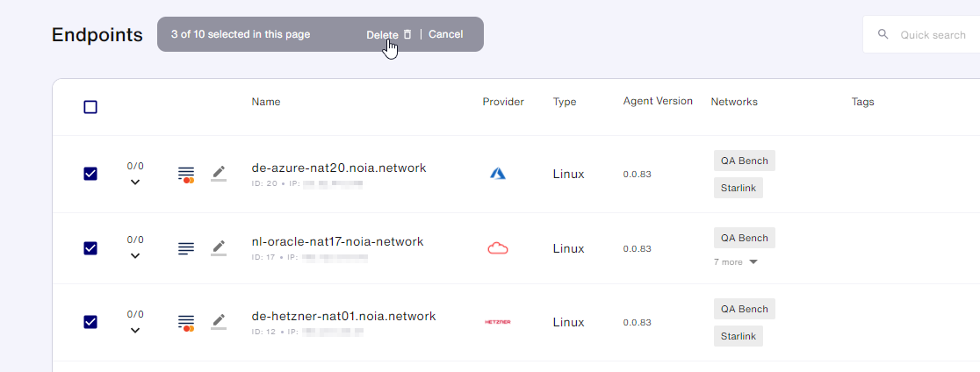
Task: Click the 0/0 count on de-hetzner-nat01
Action: point(135,314)
